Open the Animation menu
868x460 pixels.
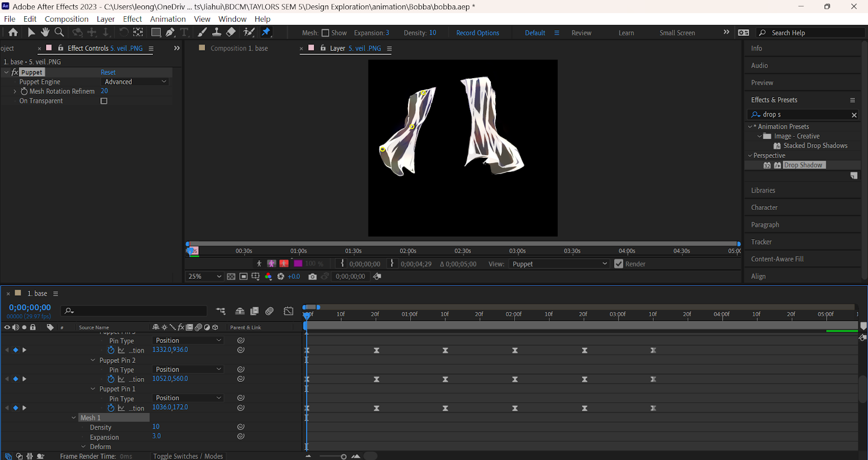(168, 19)
